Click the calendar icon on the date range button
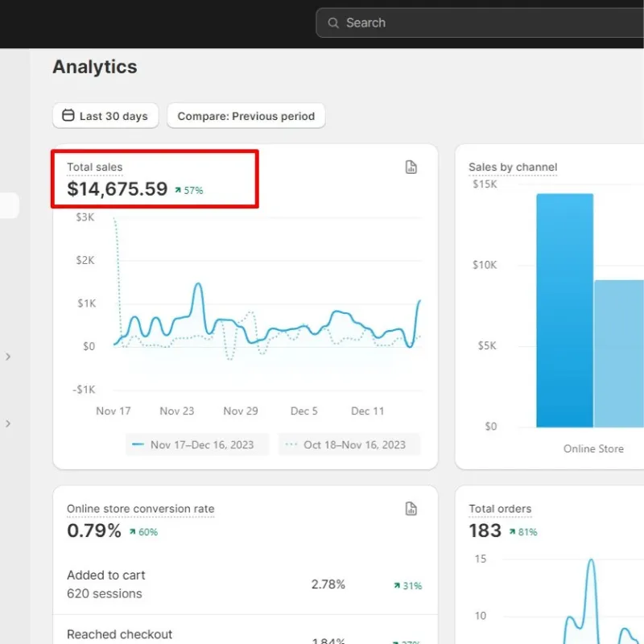Viewport: 644px width, 644px height. pos(68,115)
